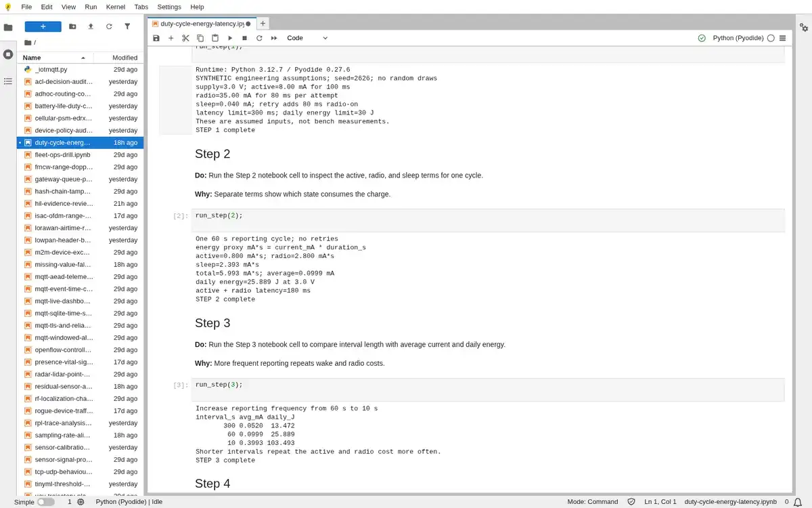
Task: Create a new folder in file browser
Action: [73, 26]
